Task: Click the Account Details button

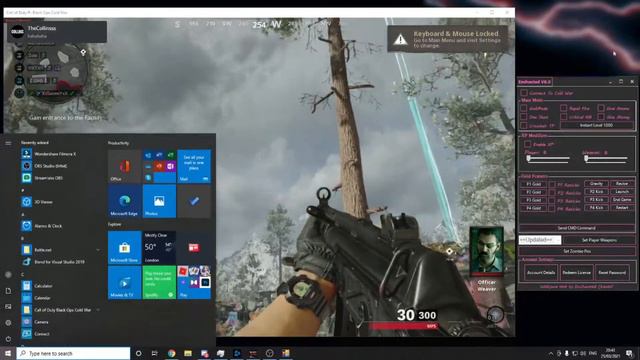Action: (541, 272)
